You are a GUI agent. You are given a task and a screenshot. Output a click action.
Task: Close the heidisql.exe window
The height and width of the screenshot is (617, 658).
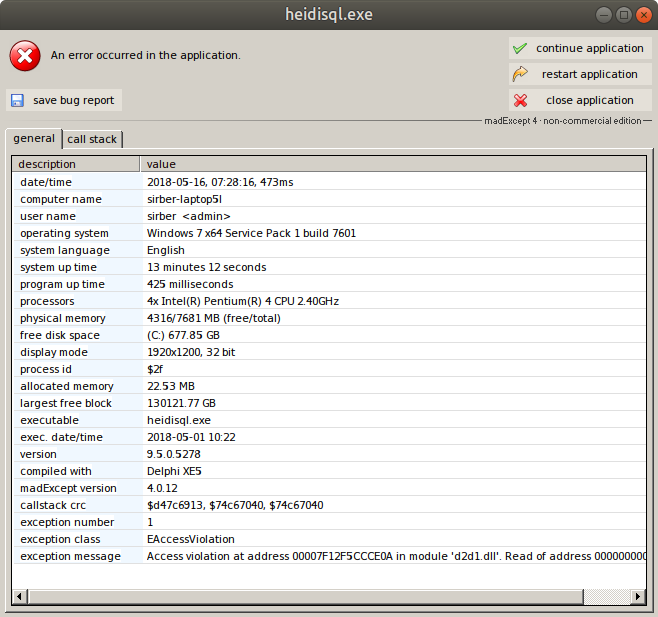coord(643,15)
